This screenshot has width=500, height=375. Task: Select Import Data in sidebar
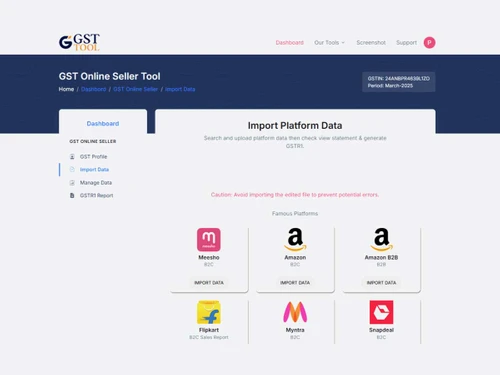click(94, 170)
